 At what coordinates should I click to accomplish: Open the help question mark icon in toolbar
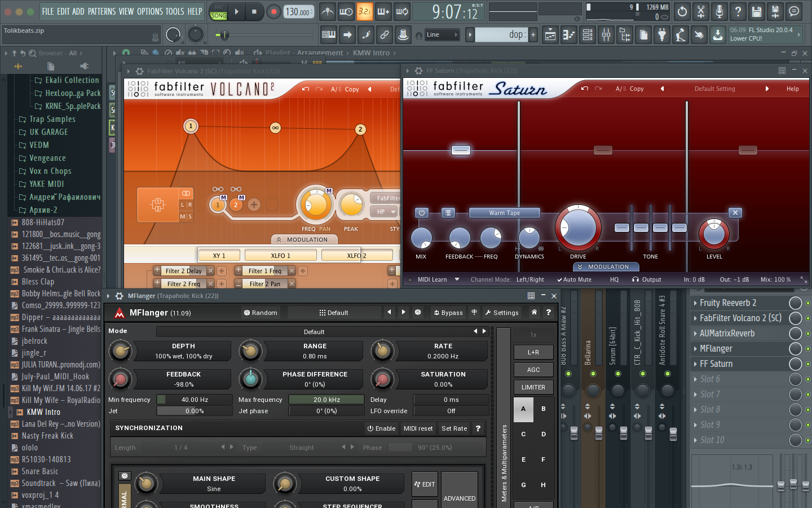[x=738, y=11]
